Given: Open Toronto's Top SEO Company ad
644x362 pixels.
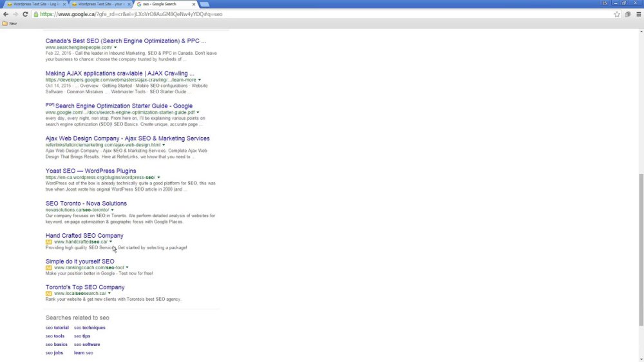Looking at the screenshot, I should click(x=85, y=287).
